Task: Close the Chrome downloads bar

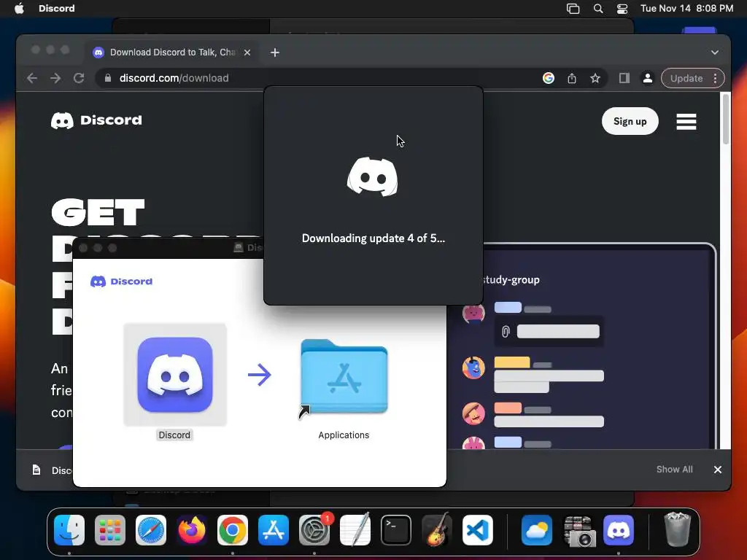Action: click(x=718, y=470)
